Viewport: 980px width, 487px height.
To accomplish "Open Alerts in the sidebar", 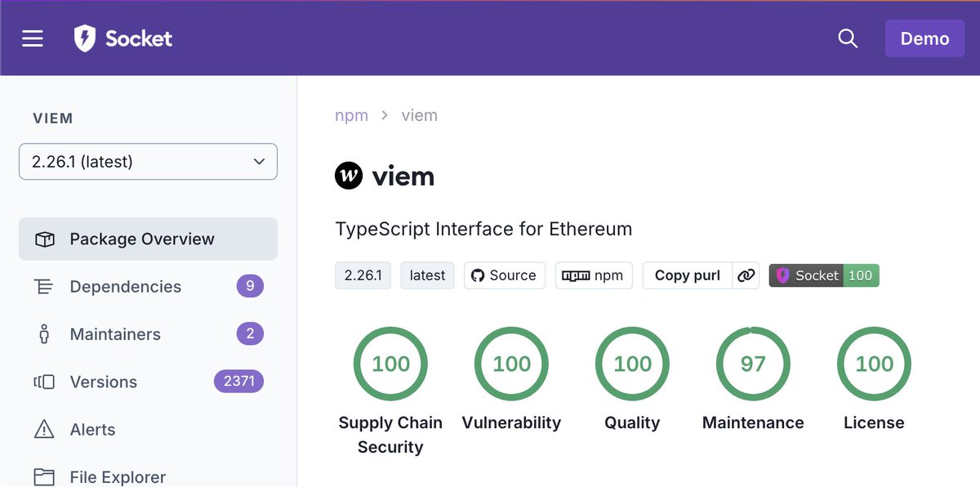I will (x=148, y=430).
